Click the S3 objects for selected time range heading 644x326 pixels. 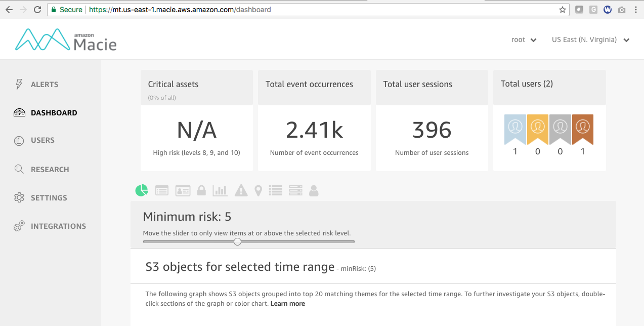click(240, 267)
